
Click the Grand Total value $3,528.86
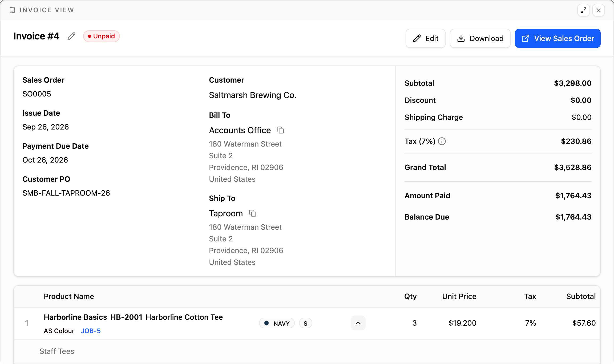(x=573, y=167)
